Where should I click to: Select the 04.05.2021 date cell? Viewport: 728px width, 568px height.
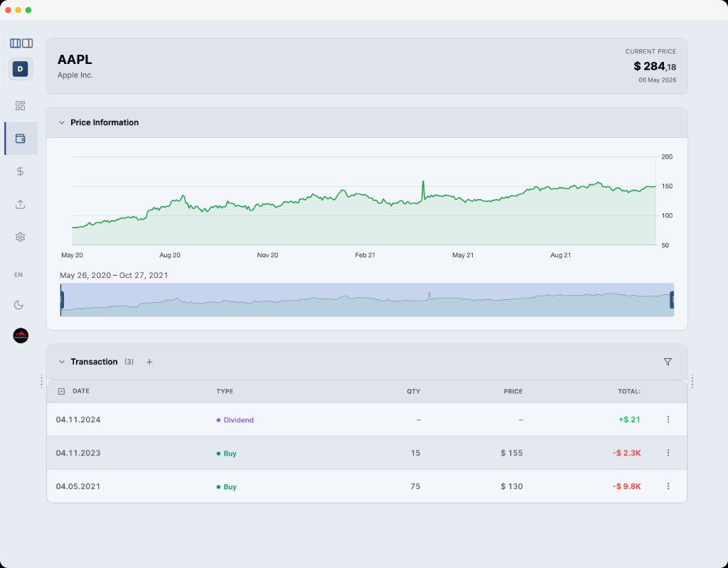(78, 487)
